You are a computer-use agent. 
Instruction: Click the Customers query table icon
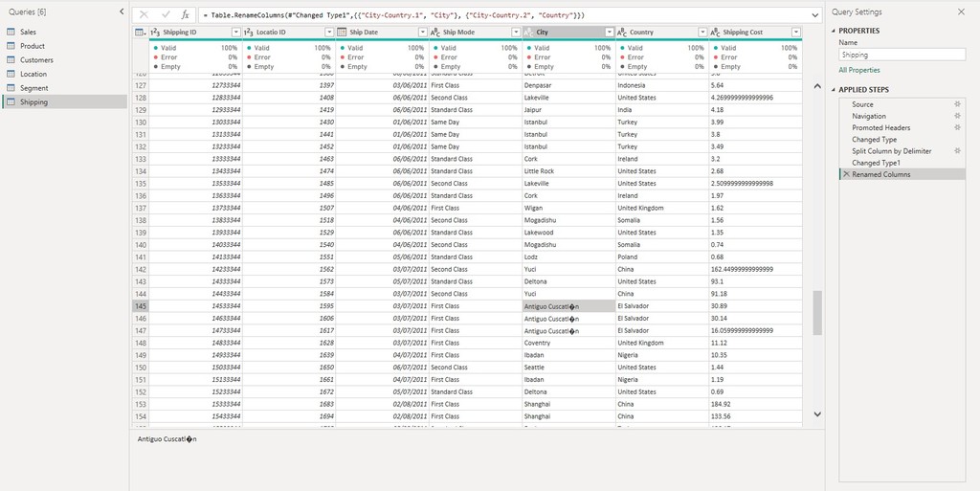point(11,60)
